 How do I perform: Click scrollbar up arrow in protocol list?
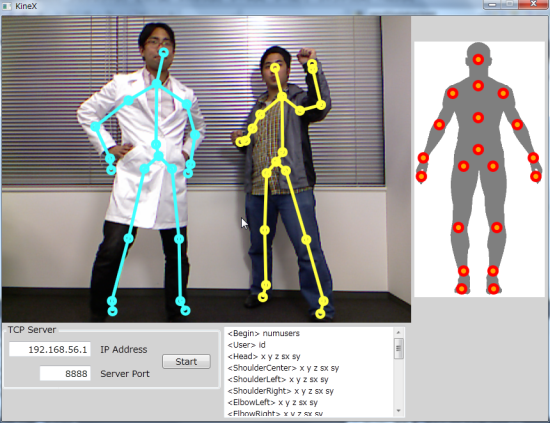398,332
